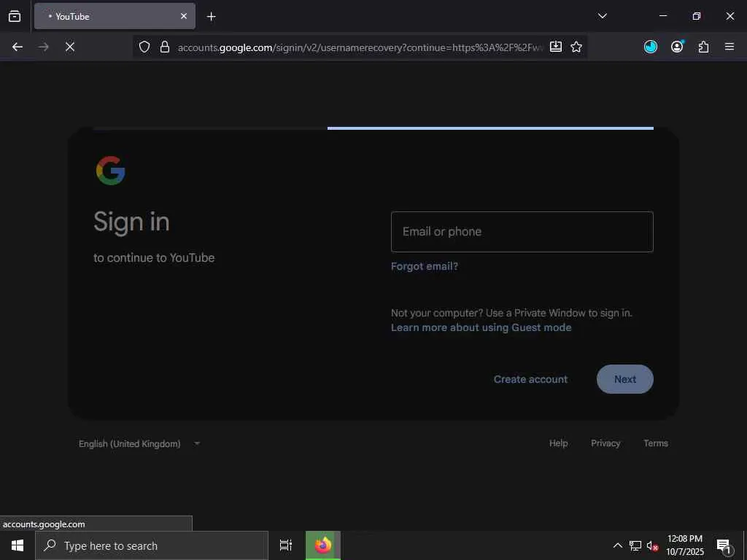Image resolution: width=747 pixels, height=560 pixels.
Task: Click the taskbar search box
Action: click(x=152, y=545)
